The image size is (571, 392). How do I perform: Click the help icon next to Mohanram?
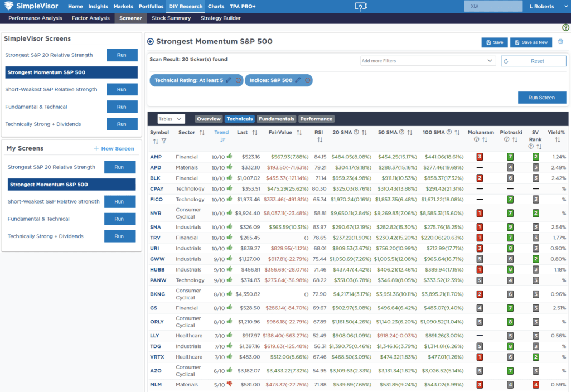coord(476,139)
